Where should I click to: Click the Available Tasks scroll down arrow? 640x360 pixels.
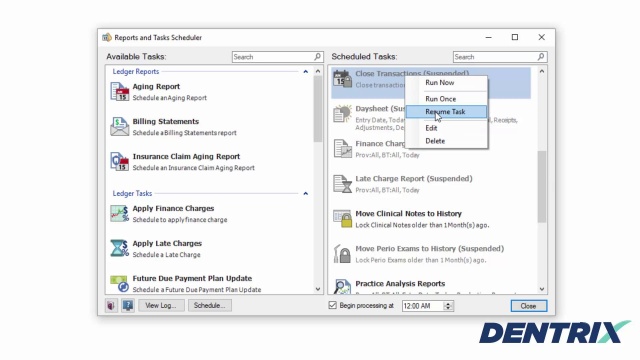[318, 289]
